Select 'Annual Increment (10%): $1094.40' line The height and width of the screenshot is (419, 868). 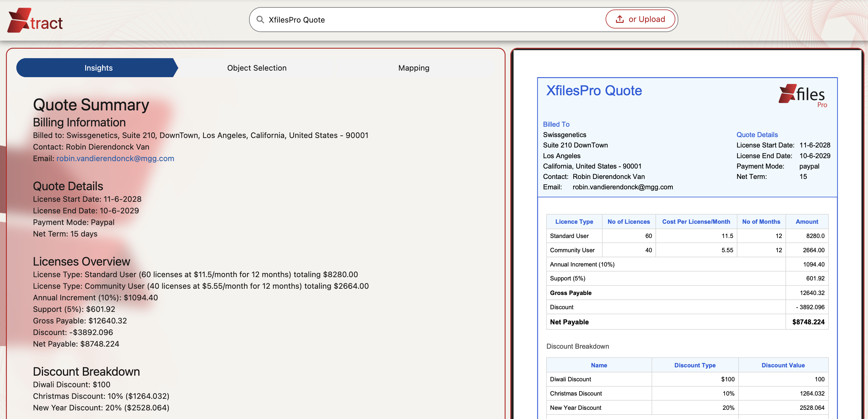tap(95, 298)
